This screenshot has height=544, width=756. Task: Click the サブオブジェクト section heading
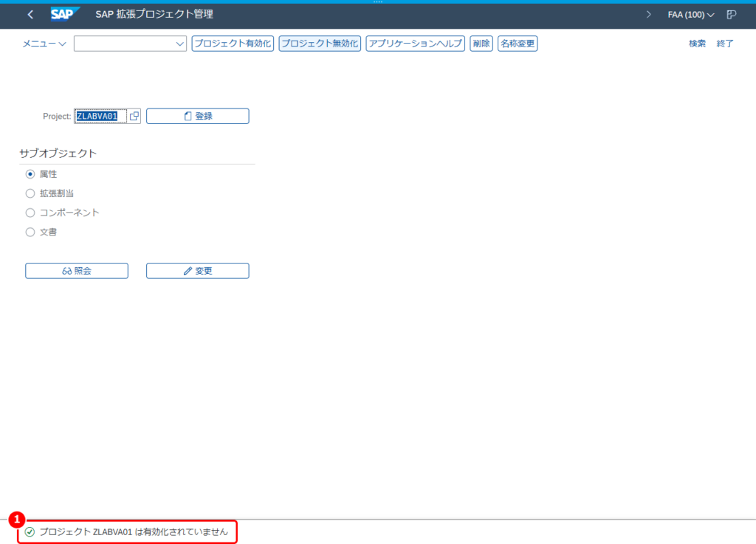58,154
